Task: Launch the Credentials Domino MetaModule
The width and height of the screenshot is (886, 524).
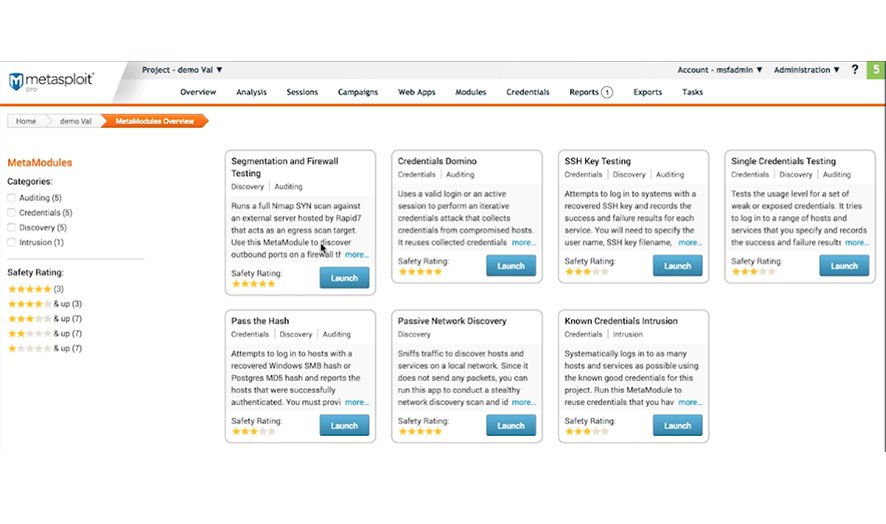Action: (x=511, y=266)
